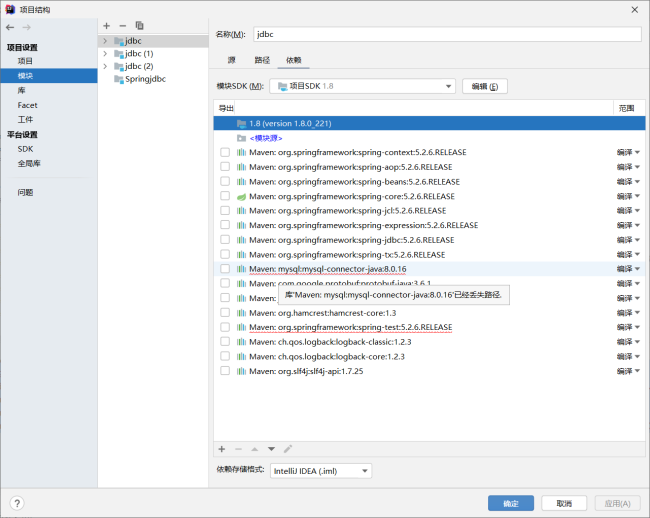Switch to the 依赖 (Dependencies) tab
Image resolution: width=650 pixels, height=518 pixels.
tap(293, 61)
